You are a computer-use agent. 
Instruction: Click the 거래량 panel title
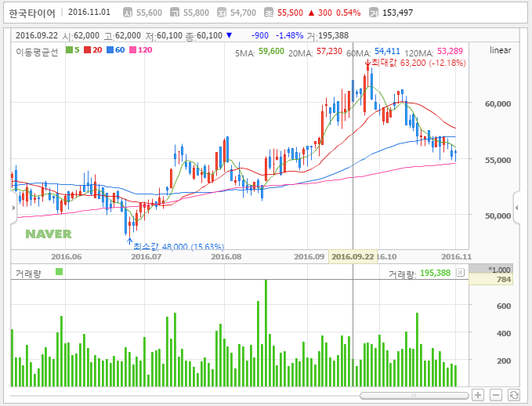click(x=28, y=274)
